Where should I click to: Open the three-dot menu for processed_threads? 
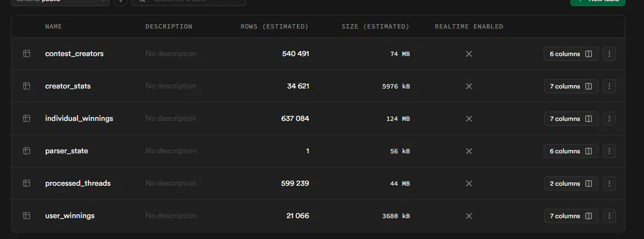coord(609,184)
